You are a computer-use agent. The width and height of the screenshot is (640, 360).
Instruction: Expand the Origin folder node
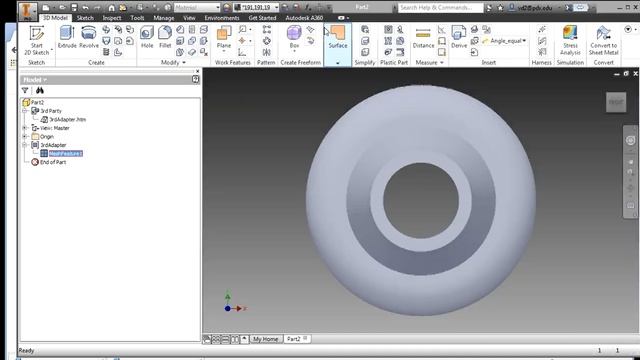(24, 137)
